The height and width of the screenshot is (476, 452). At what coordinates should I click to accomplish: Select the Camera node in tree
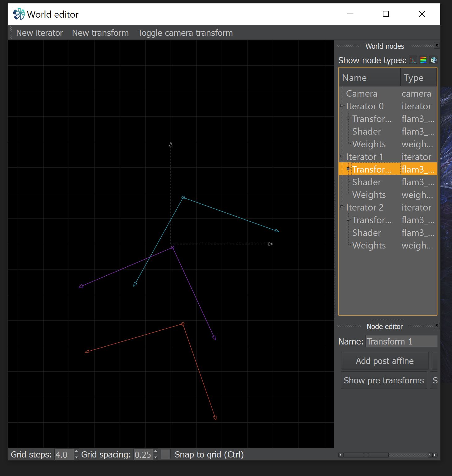(x=361, y=94)
